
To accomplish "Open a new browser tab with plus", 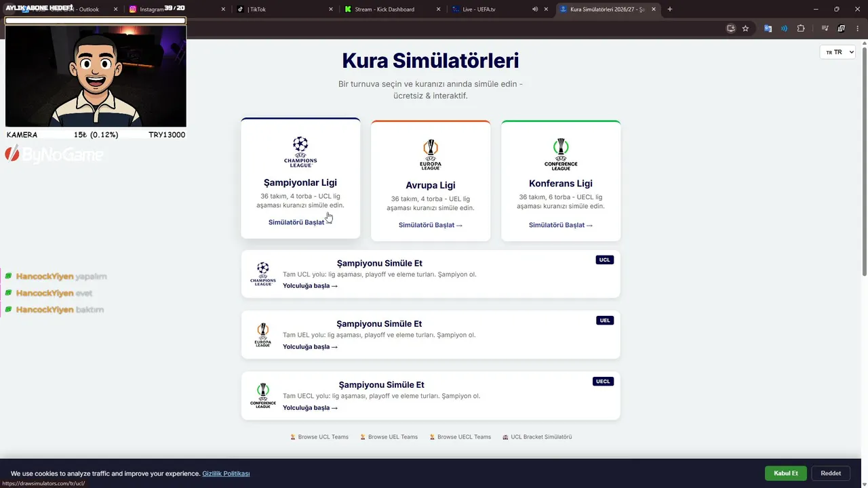I will pos(670,9).
